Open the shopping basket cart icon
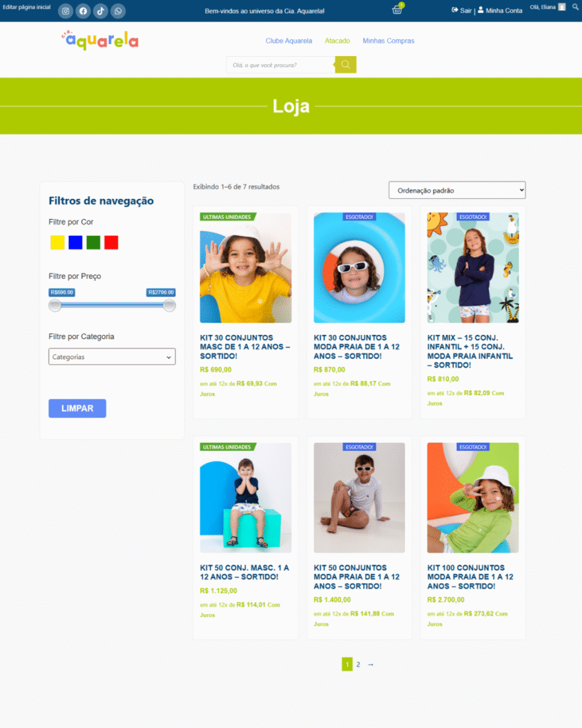Image resolution: width=582 pixels, height=728 pixels. (397, 10)
